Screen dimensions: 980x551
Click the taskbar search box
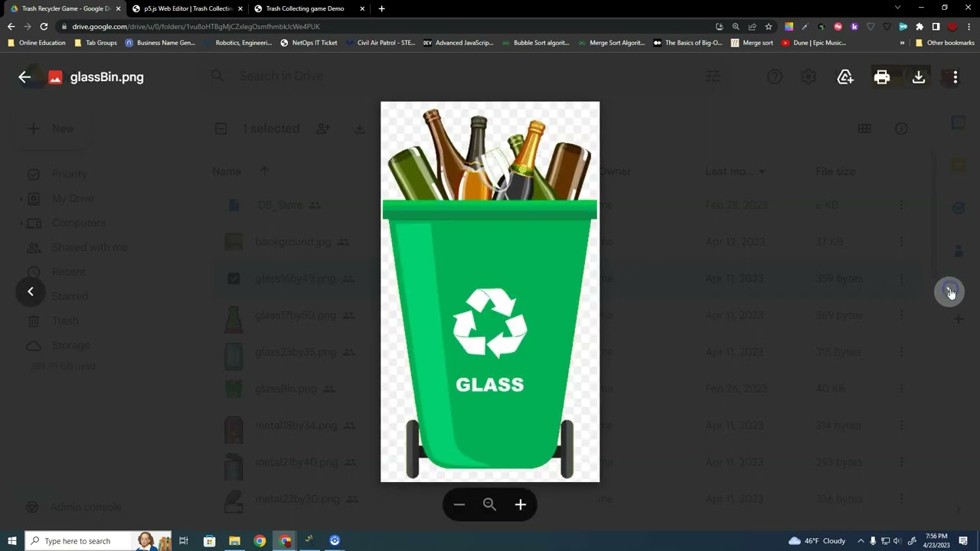(98, 541)
